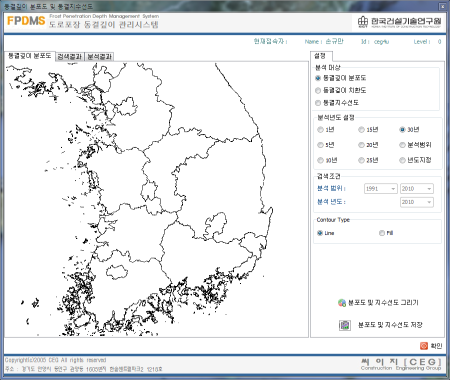Click the globe icon to draw distribution map
Screen dimensions: 450x384
(x=342, y=303)
